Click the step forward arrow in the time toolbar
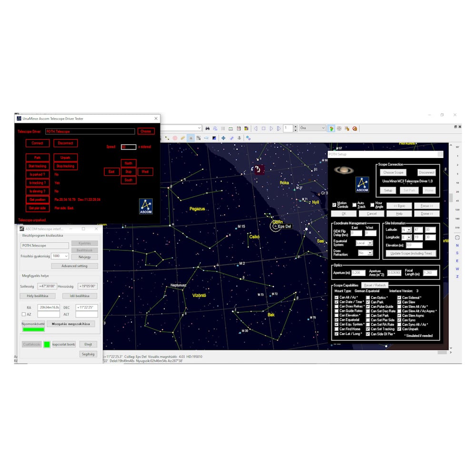This screenshot has height=476, width=476. [x=271, y=129]
